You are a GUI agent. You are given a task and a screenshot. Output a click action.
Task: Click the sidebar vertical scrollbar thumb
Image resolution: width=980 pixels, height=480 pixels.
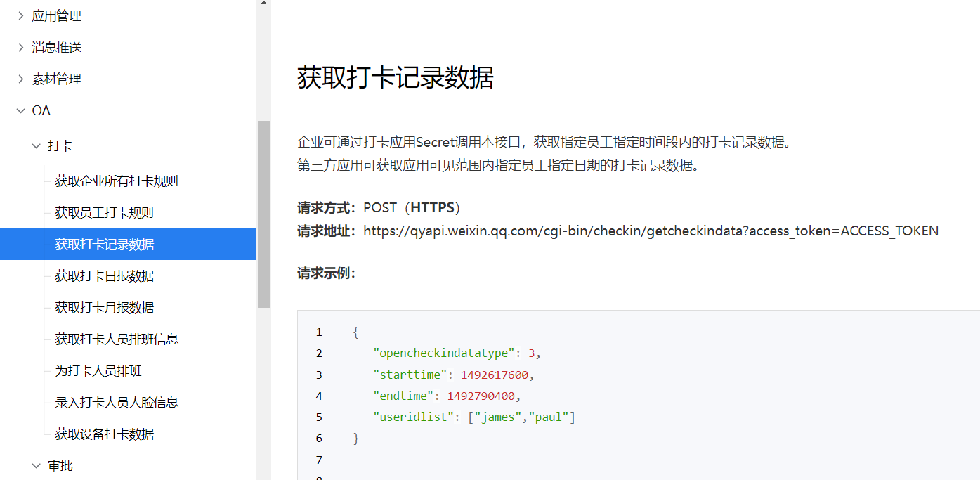263,214
